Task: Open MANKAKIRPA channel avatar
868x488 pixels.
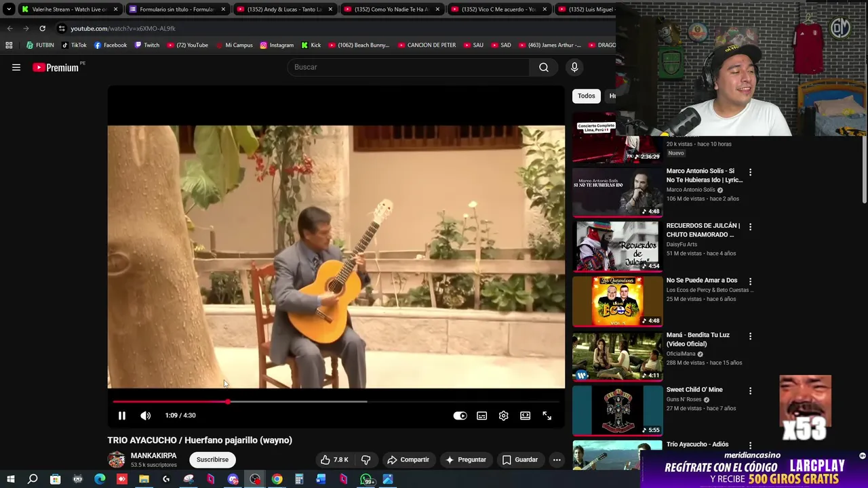Action: (x=117, y=460)
